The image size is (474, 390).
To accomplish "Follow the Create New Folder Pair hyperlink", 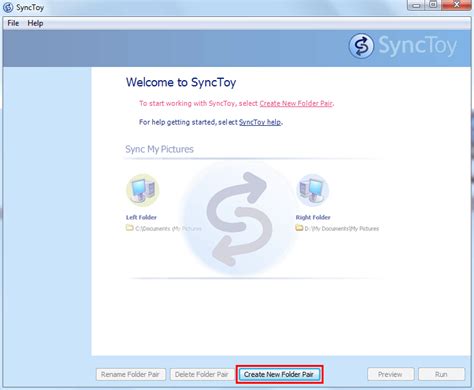I will (x=296, y=103).
